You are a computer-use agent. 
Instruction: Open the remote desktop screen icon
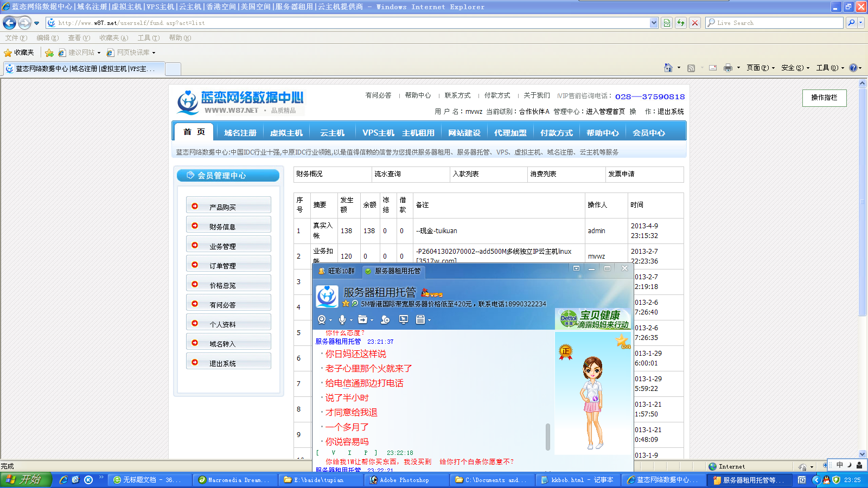click(404, 320)
